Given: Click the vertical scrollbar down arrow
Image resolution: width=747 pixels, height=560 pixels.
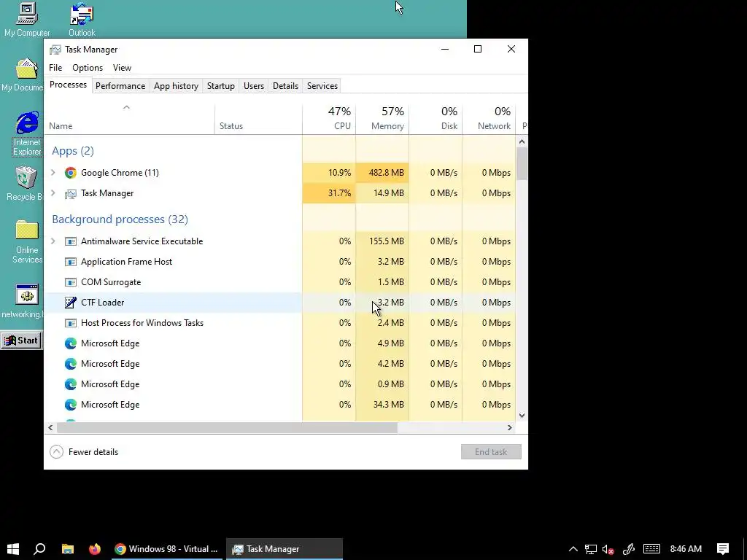Looking at the screenshot, I should [522, 415].
